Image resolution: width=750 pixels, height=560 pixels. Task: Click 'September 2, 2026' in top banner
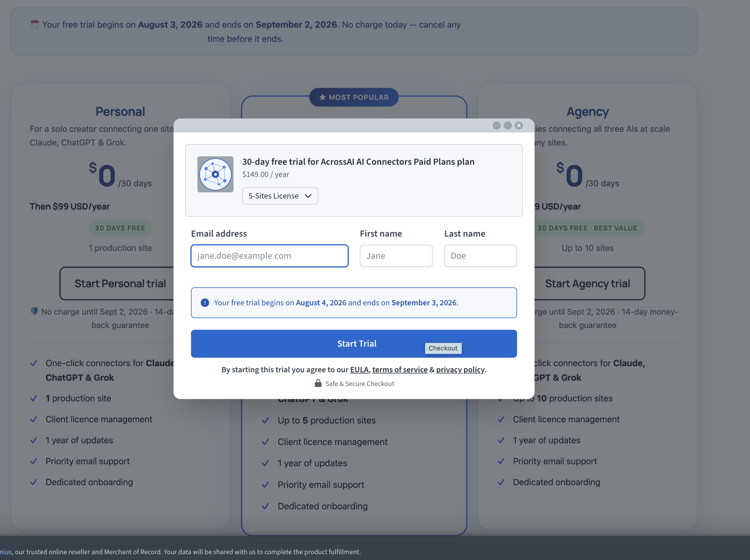pyautogui.click(x=296, y=24)
